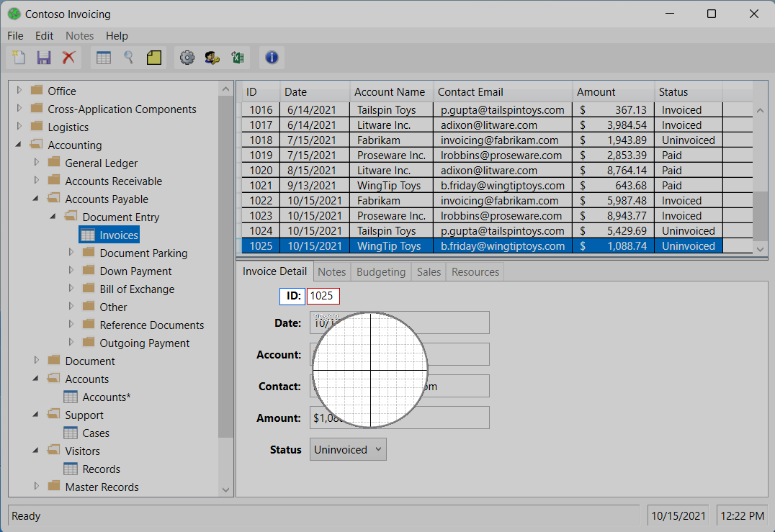775x532 pixels.
Task: Click the user permissions key icon
Action: pos(212,58)
